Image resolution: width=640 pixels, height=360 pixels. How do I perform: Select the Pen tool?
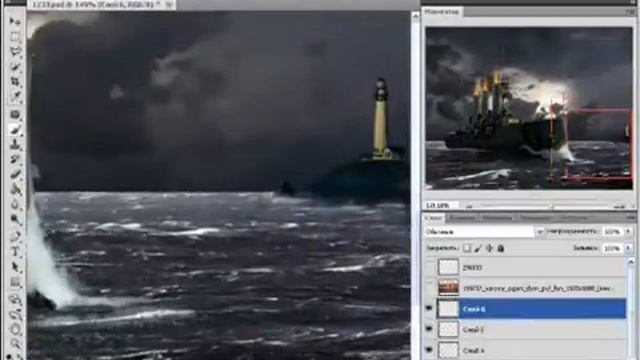point(15,236)
